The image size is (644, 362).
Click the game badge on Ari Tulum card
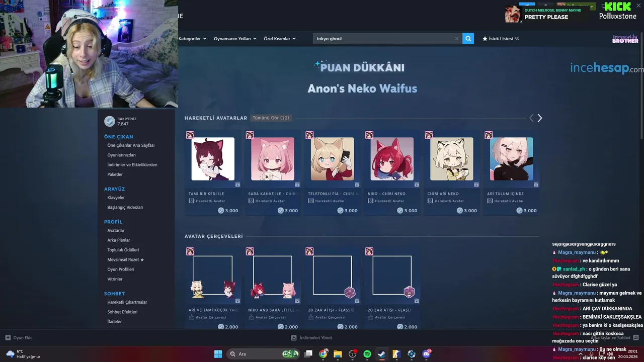[x=488, y=135]
